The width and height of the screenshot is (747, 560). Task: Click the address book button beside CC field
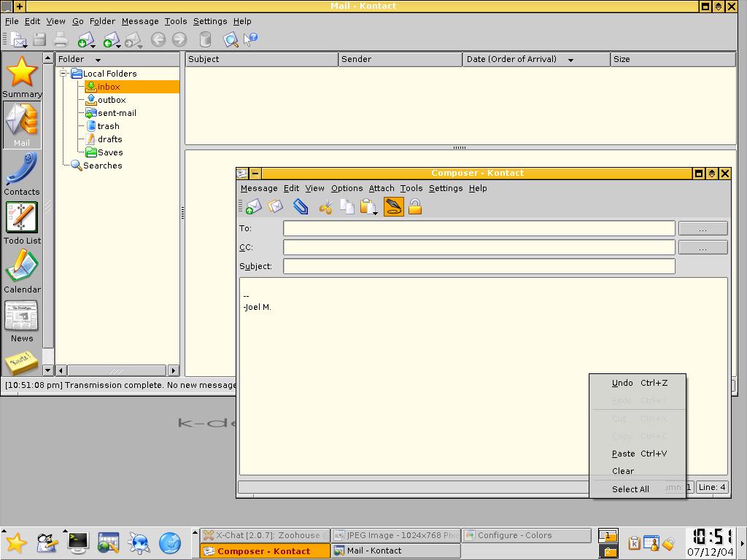coord(703,248)
